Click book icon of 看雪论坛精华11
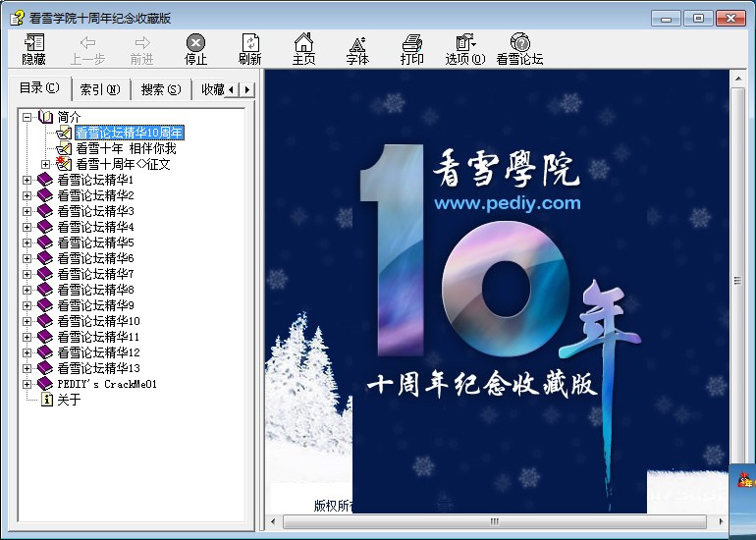 point(45,337)
